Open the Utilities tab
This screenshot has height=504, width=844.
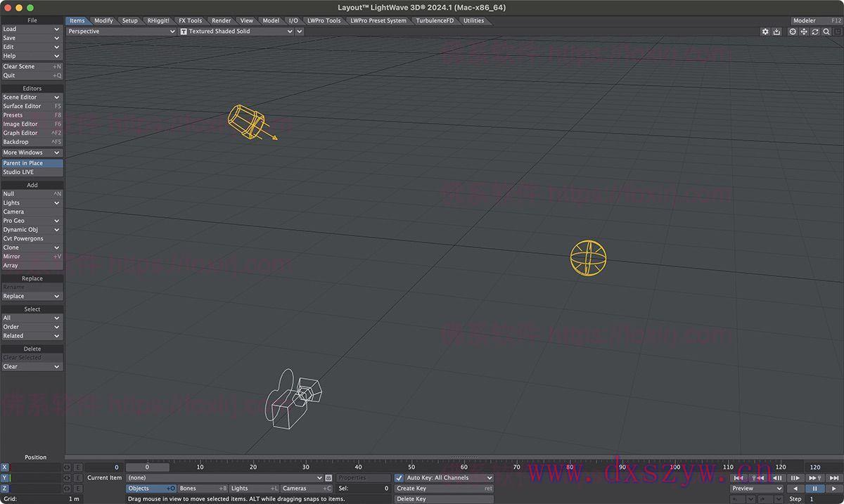click(473, 20)
